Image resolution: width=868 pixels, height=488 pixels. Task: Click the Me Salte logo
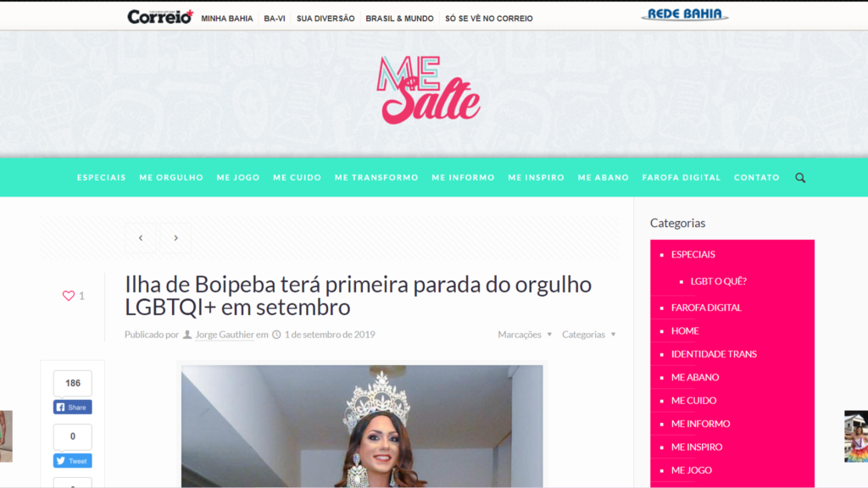pos(428,90)
